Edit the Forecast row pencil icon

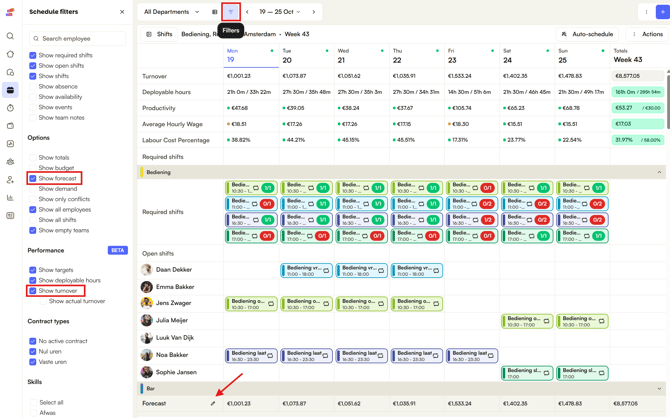click(213, 403)
